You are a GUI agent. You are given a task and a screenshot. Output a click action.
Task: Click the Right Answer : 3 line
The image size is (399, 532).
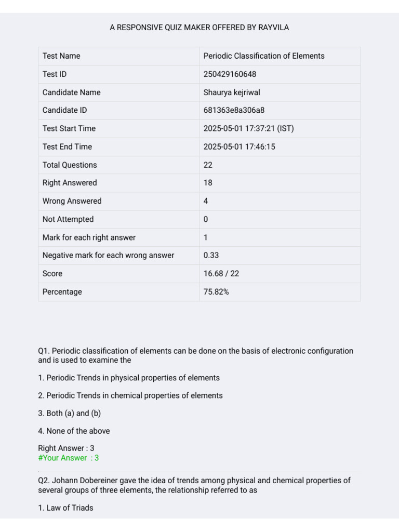(x=66, y=448)
